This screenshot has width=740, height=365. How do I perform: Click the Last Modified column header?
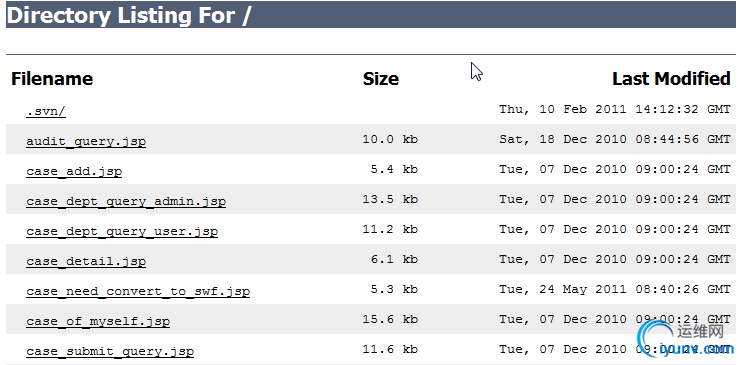click(671, 78)
